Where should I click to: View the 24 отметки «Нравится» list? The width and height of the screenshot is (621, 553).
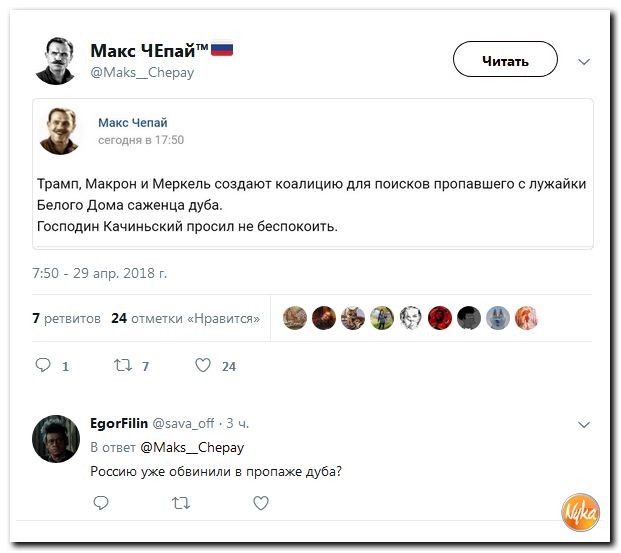tap(186, 318)
